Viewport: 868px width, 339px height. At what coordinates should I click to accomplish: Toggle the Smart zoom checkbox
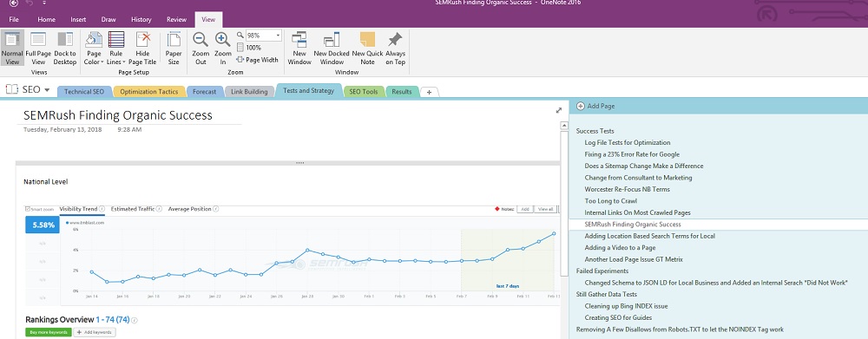point(29,209)
